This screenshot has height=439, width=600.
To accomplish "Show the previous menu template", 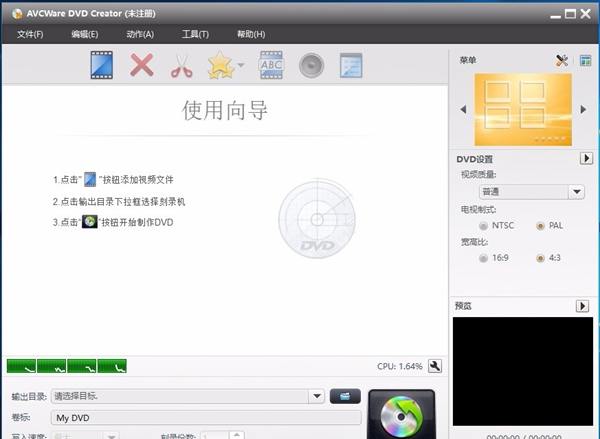I will tap(463, 109).
